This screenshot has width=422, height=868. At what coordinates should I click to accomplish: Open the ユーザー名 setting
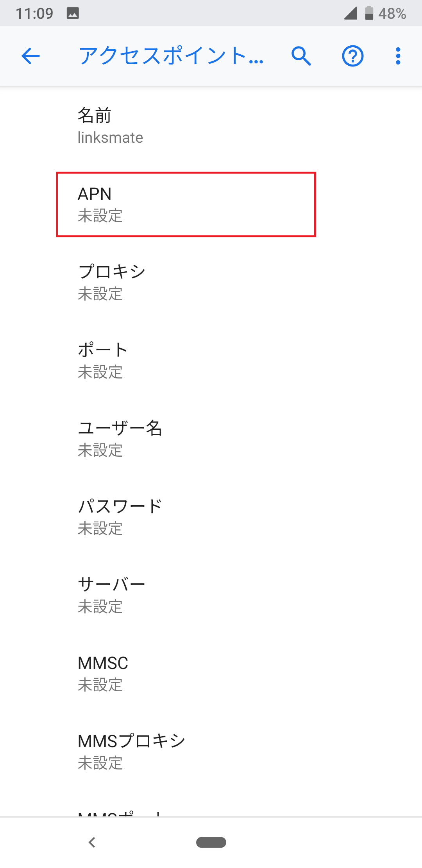point(186,438)
